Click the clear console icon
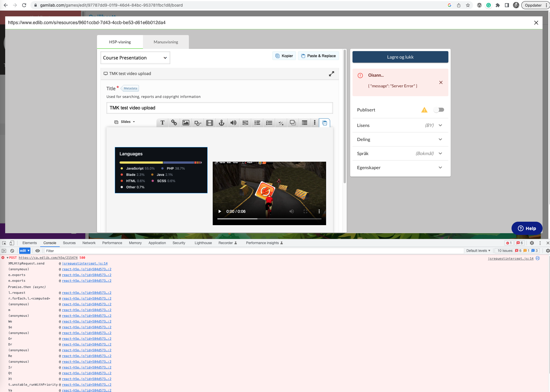This screenshot has height=392, width=550. (x=12, y=251)
